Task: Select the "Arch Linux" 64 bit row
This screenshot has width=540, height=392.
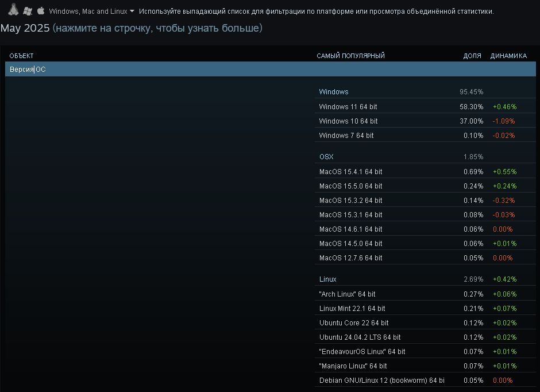Action: click(425, 294)
